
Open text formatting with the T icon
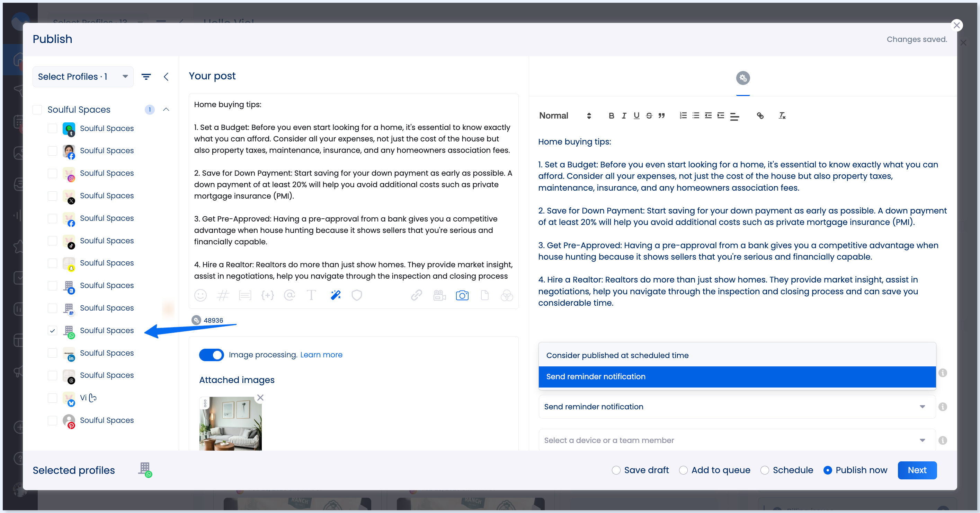coord(311,295)
